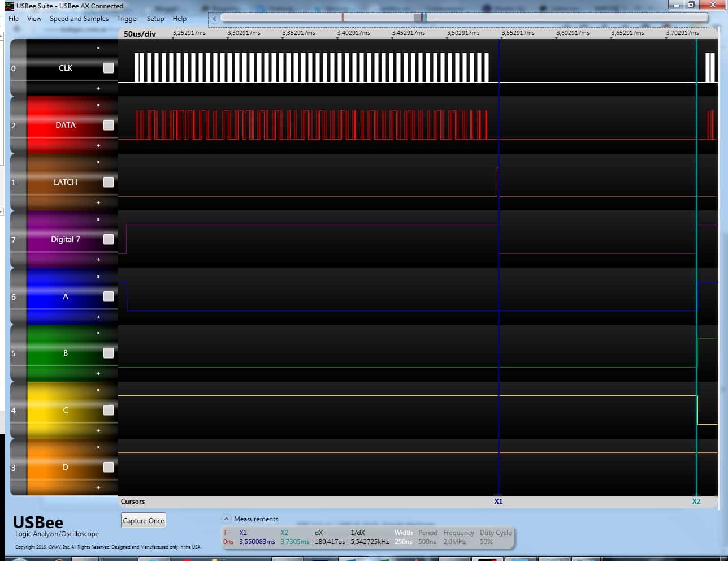
Task: Open the Trigger menu
Action: click(128, 19)
